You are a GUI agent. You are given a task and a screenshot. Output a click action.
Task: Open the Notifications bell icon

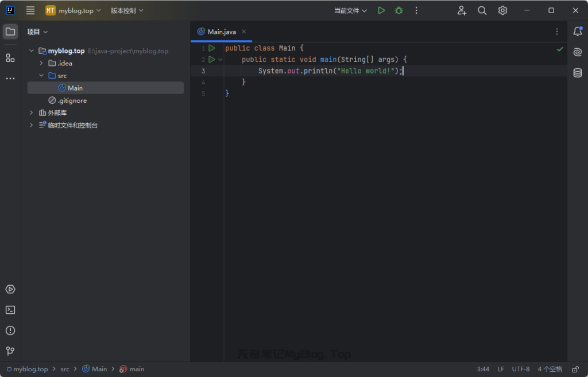(578, 32)
